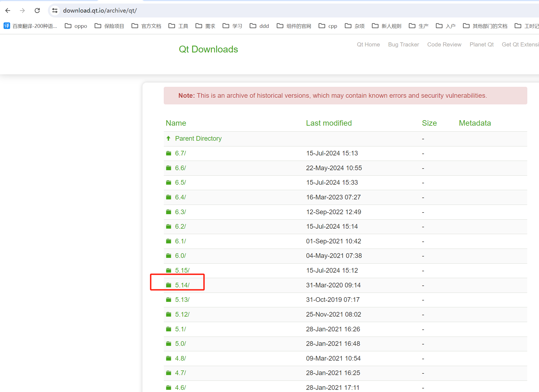Open the 入户 bookmark folder

point(446,26)
